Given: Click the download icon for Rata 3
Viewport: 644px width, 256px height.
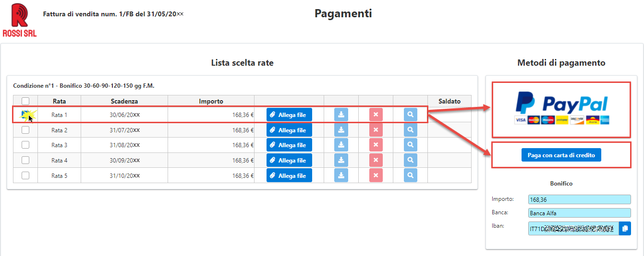Looking at the screenshot, I should tap(341, 145).
